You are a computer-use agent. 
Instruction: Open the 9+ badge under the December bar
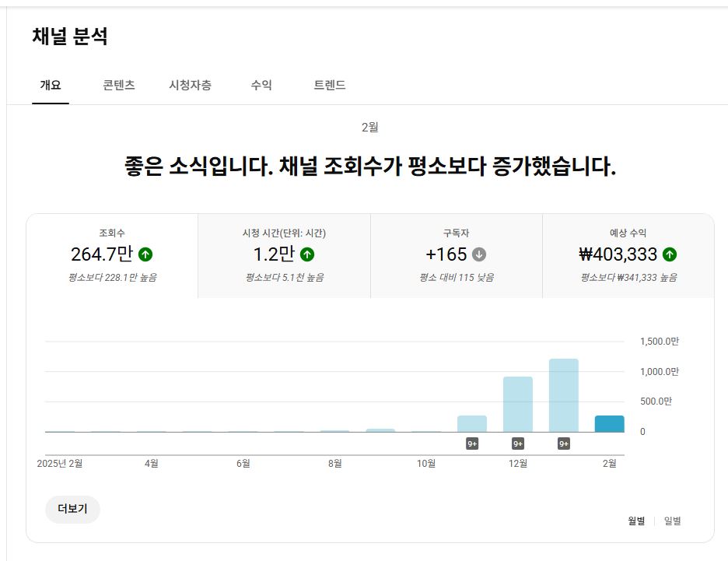click(x=518, y=444)
